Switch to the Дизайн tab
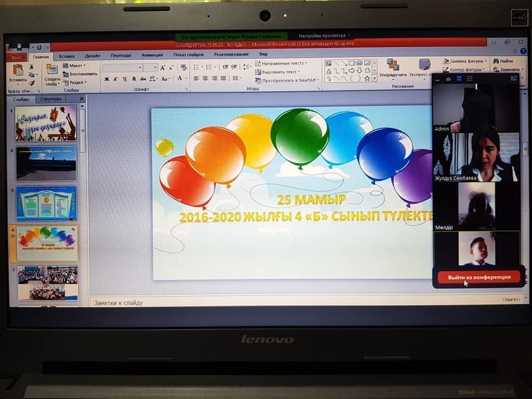The height and width of the screenshot is (399, 532). click(93, 55)
